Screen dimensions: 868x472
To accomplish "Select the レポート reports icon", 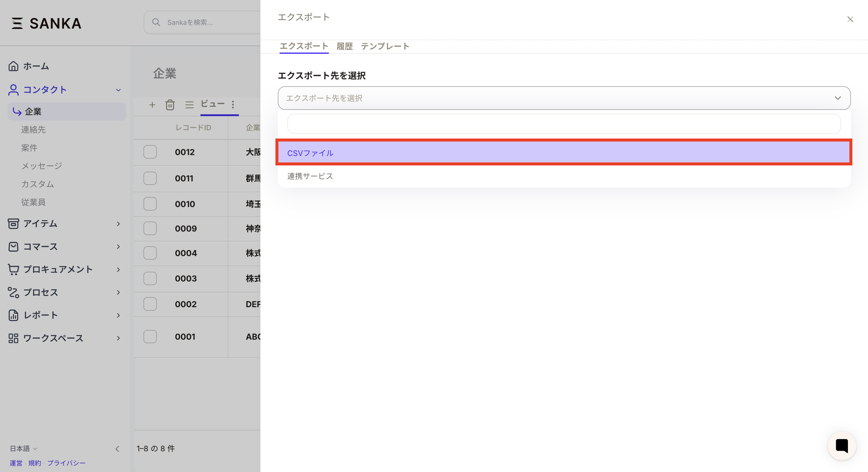I will coord(14,315).
